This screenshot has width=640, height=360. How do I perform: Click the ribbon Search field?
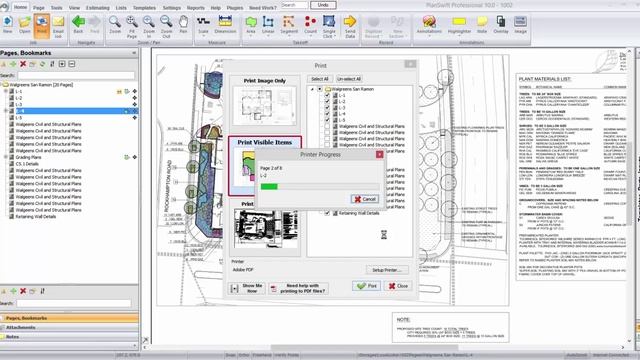294,5
